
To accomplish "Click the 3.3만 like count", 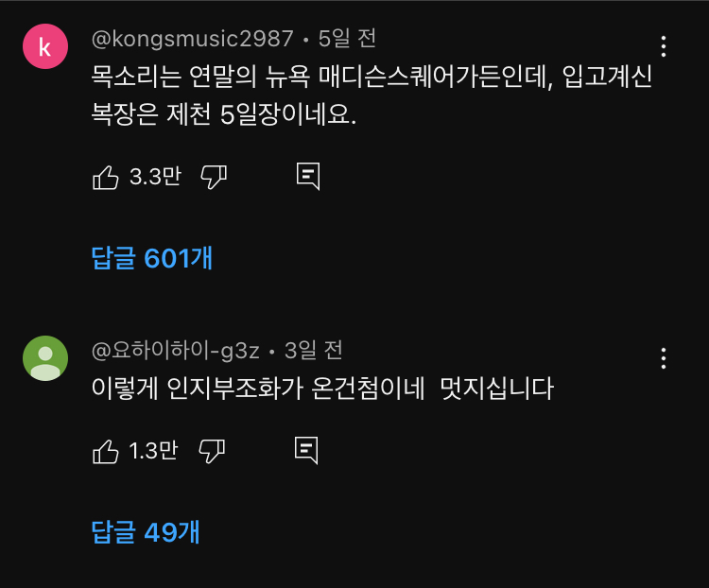I will (154, 177).
